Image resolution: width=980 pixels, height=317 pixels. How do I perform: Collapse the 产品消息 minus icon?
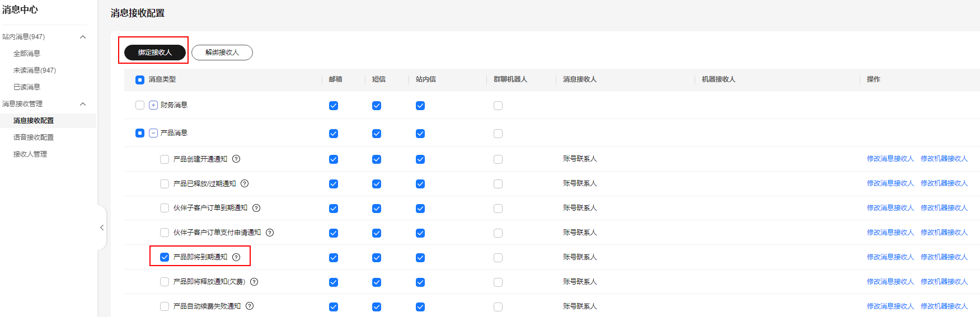[153, 133]
